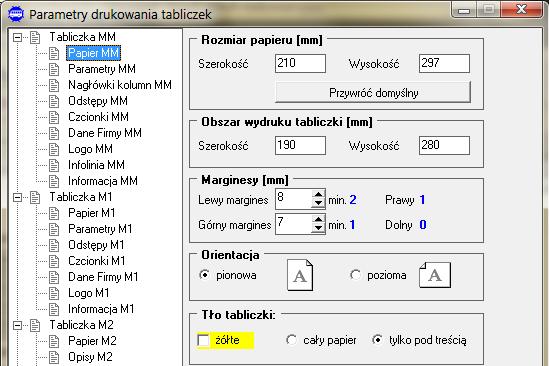Click document icon beside Opisy M2
This screenshot has width=549, height=366.
[x=54, y=357]
